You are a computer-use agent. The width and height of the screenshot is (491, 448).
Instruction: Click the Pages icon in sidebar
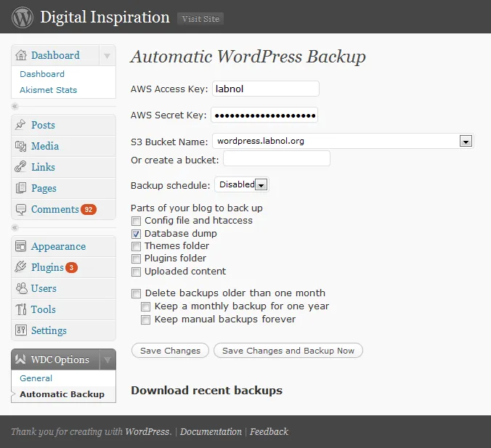tap(20, 188)
